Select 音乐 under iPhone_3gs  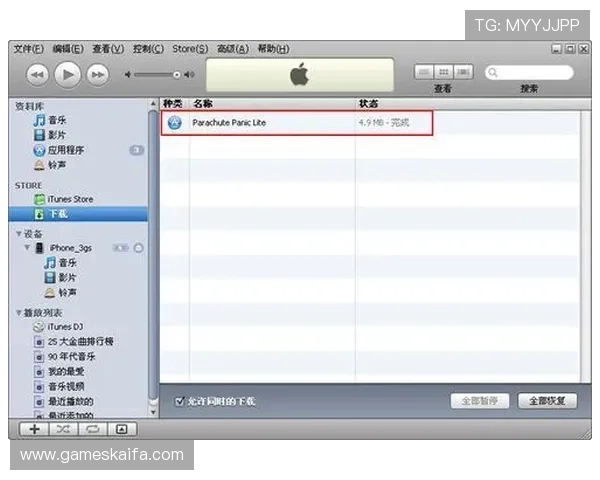[x=61, y=263]
